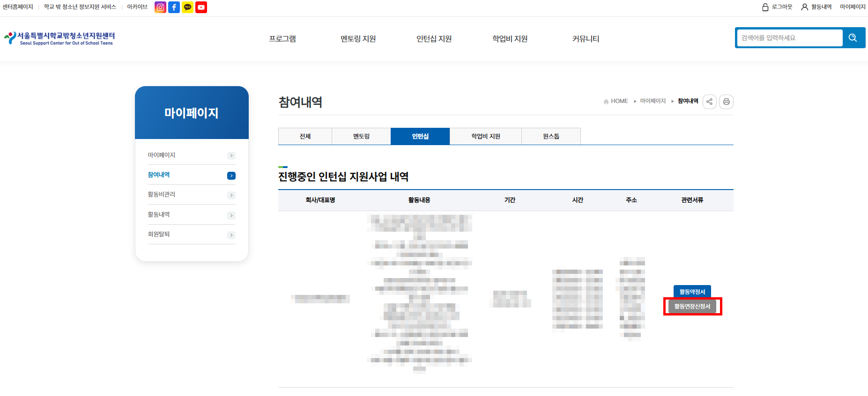The width and height of the screenshot is (868, 396).
Task: Click the print icon
Action: click(x=726, y=102)
